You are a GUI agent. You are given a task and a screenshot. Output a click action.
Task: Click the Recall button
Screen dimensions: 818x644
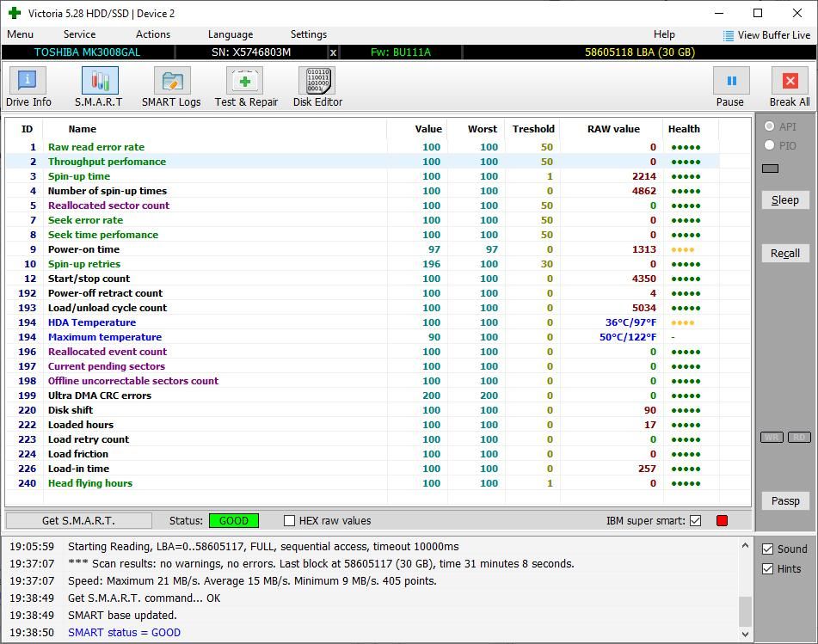pos(785,254)
